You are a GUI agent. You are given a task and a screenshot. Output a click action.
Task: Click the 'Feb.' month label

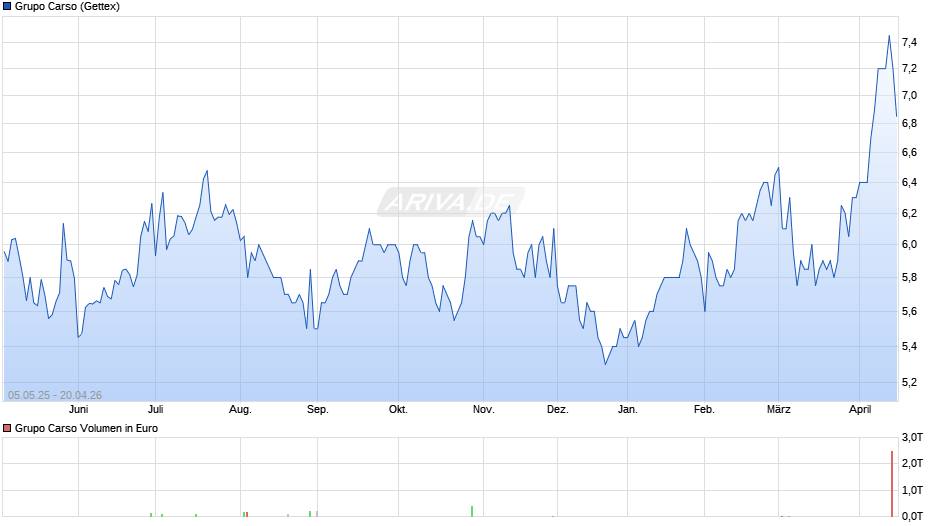point(704,410)
